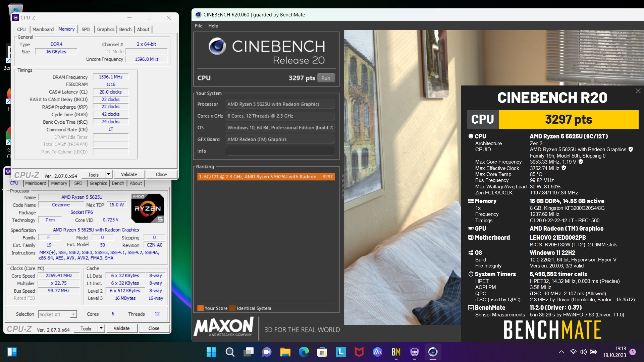Open the volume speaker tray icon
The height and width of the screenshot is (362, 644).
(583, 352)
